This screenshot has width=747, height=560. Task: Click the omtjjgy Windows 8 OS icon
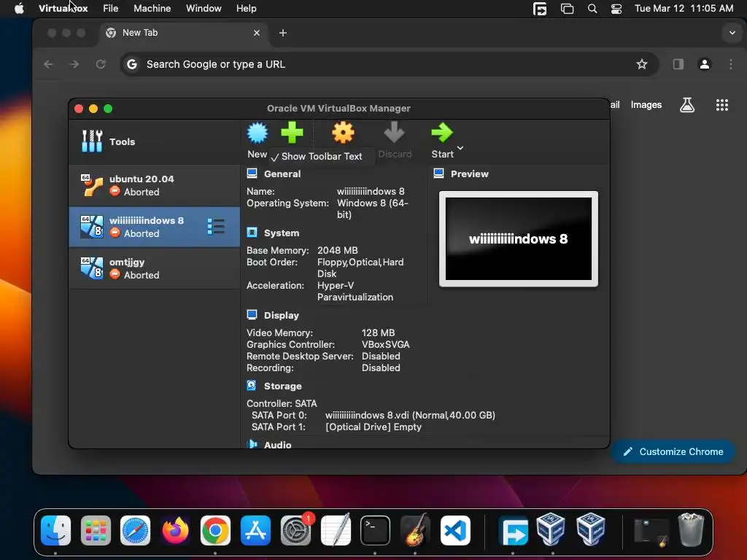click(91, 268)
